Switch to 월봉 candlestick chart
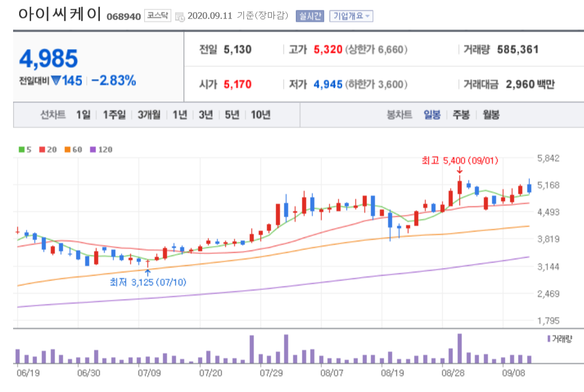 tap(491, 114)
